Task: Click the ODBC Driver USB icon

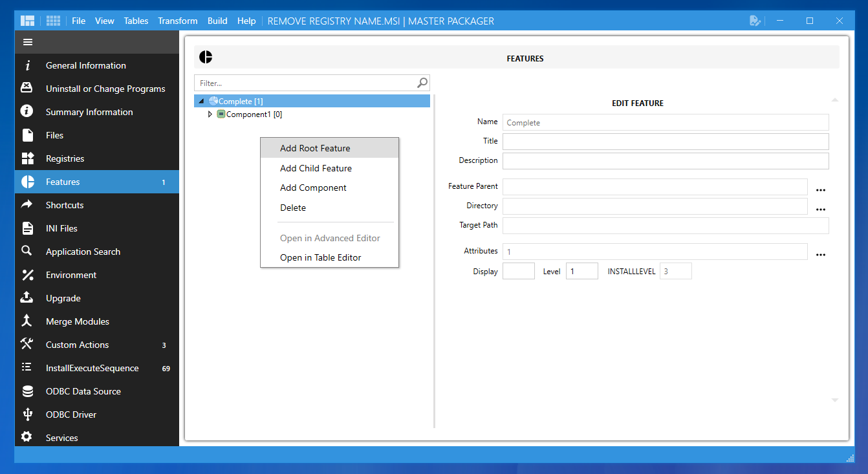Action: point(27,415)
